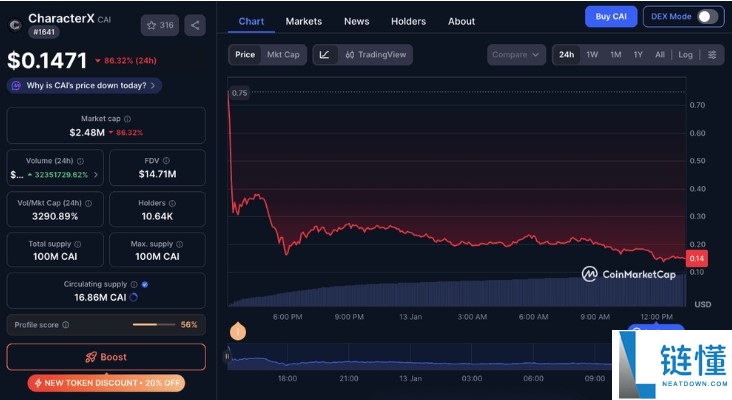732x400 pixels.
Task: Click the $14.71M FDV value
Action: point(157,174)
